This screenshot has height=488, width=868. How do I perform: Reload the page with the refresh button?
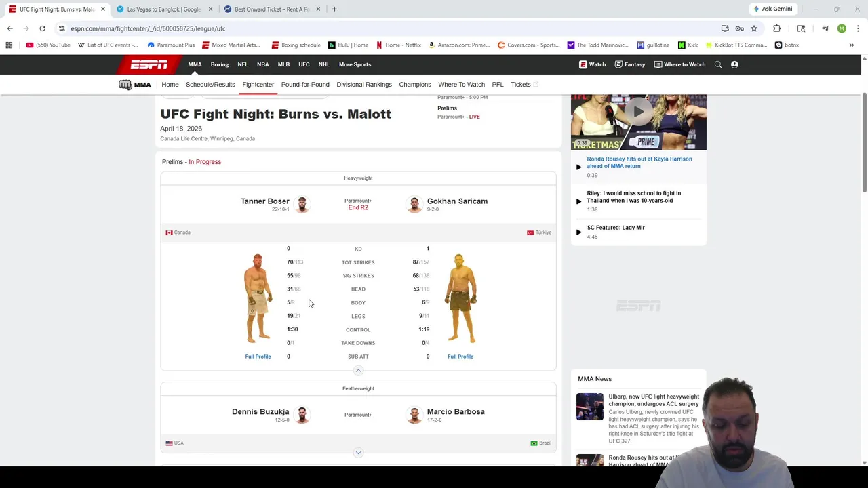click(x=42, y=28)
